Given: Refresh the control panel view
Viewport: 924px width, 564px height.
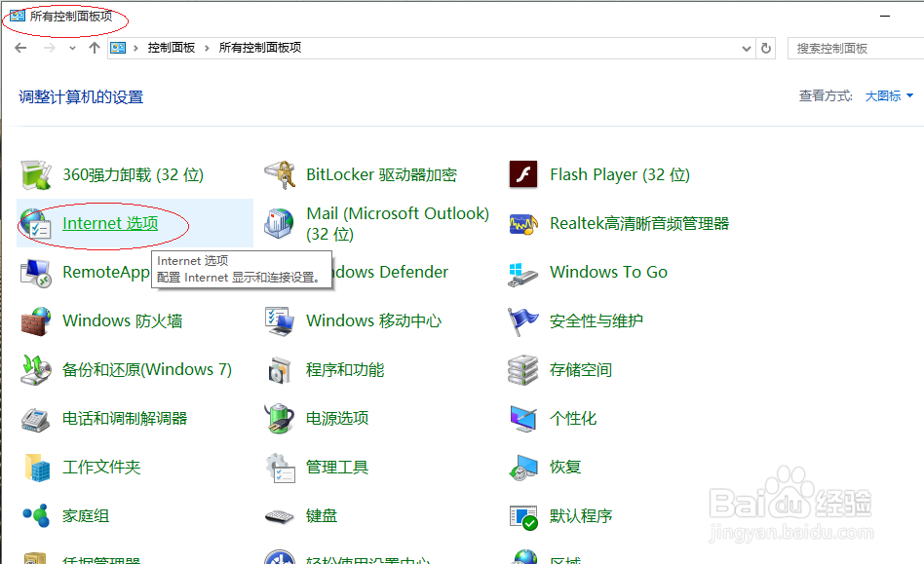Looking at the screenshot, I should (765, 49).
